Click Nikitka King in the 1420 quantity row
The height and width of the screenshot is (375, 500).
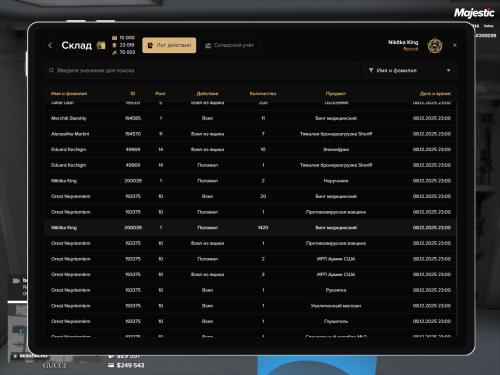point(64,228)
